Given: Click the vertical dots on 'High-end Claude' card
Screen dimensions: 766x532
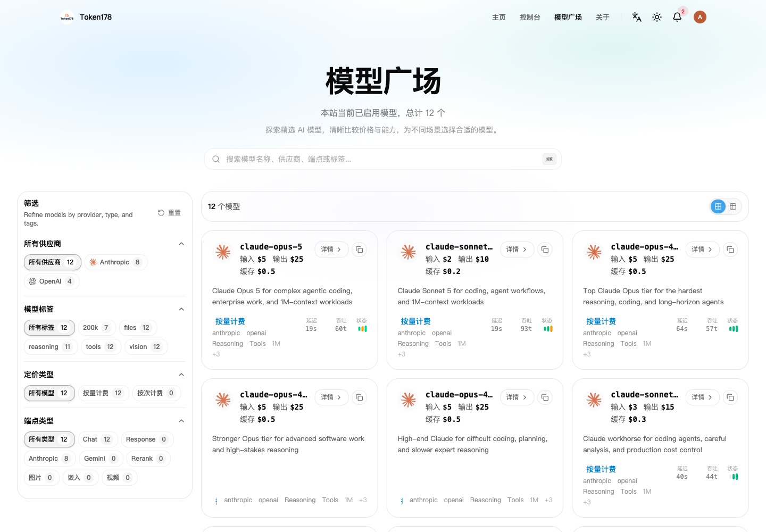Looking at the screenshot, I should 402,501.
